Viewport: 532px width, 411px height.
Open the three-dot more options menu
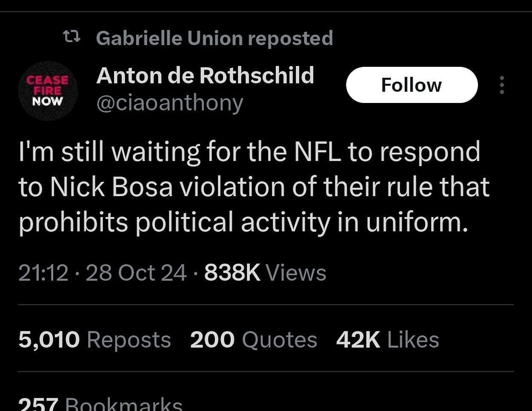502,85
